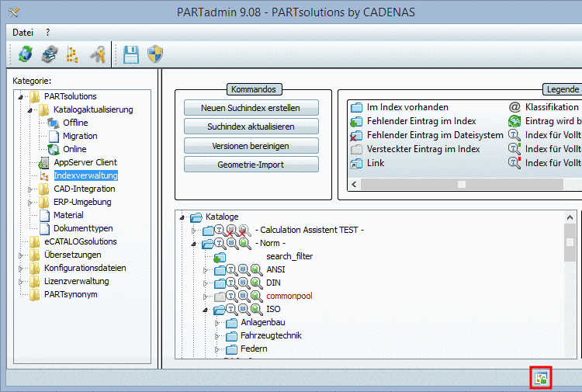
Task: Collapse the PARTsolutions category node
Action: point(21,97)
